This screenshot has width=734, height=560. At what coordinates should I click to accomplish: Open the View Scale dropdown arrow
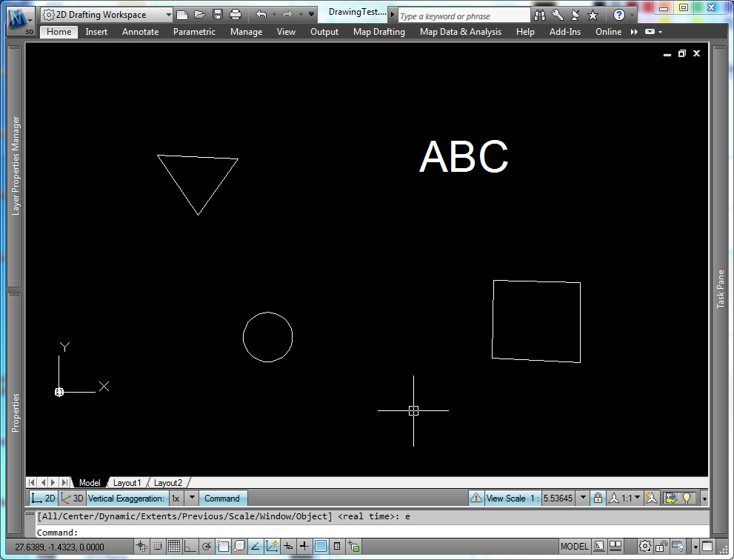tap(583, 497)
